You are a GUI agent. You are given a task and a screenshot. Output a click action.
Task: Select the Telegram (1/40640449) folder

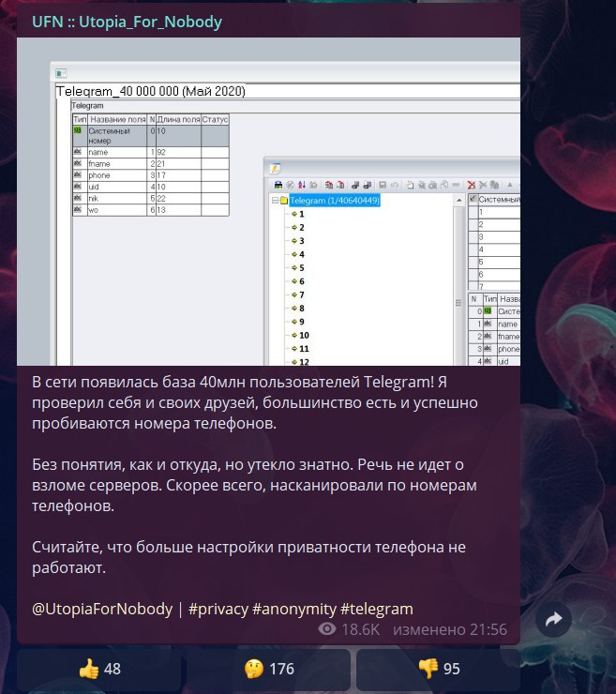(335, 201)
